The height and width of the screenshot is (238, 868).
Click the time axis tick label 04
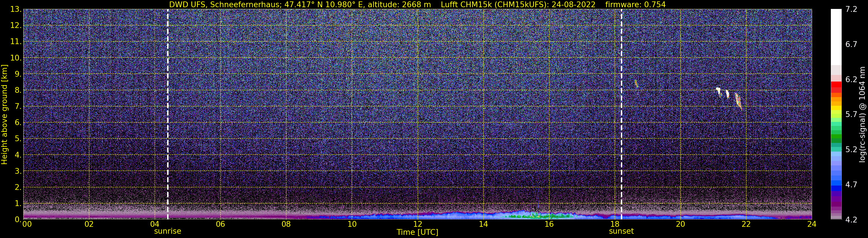[x=155, y=224]
